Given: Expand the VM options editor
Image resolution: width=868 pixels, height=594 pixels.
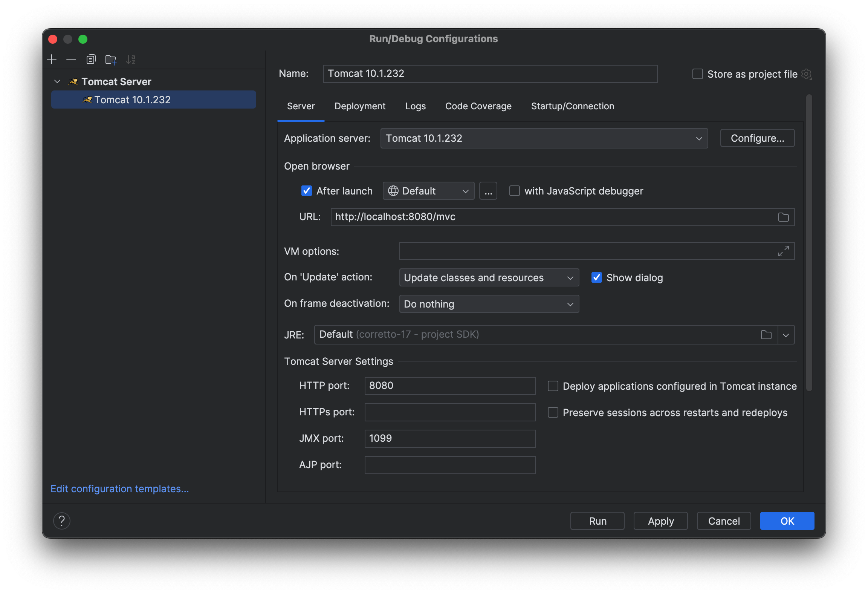Looking at the screenshot, I should [783, 251].
